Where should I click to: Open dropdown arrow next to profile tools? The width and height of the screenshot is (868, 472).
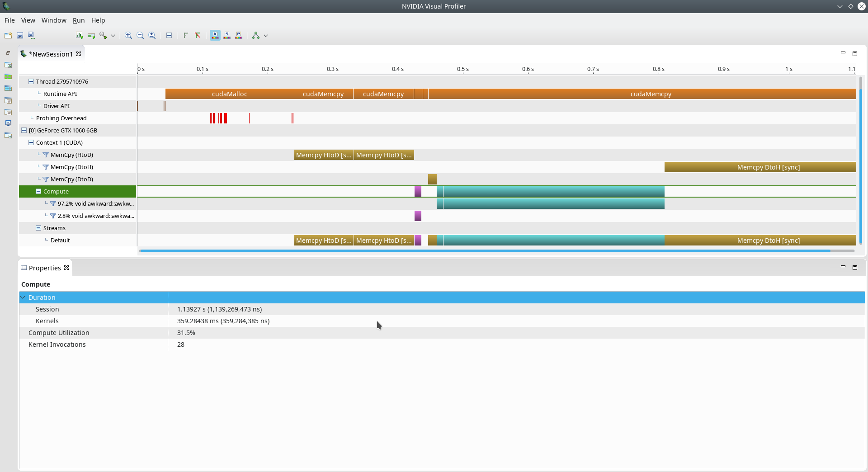point(113,36)
